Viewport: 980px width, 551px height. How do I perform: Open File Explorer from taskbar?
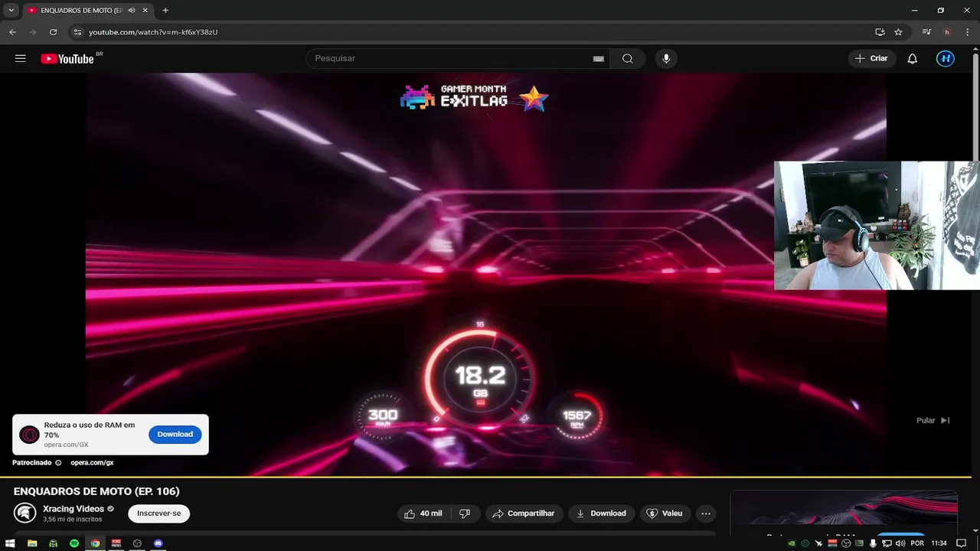click(32, 543)
